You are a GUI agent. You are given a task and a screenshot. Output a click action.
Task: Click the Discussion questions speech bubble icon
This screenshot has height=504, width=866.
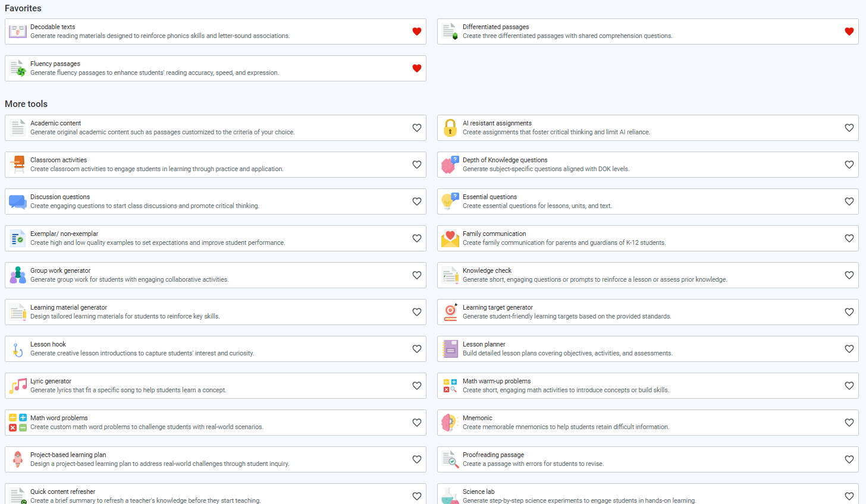click(x=18, y=201)
